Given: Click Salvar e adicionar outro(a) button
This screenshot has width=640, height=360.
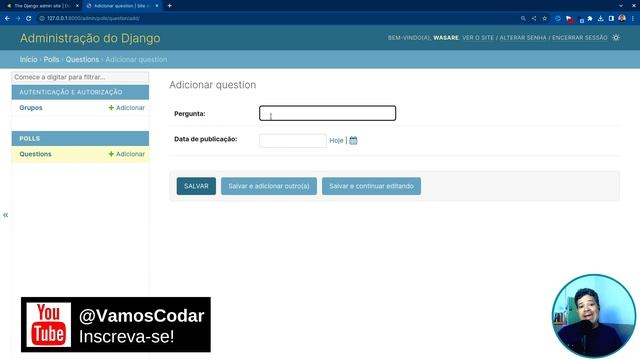Looking at the screenshot, I should coord(269,186).
